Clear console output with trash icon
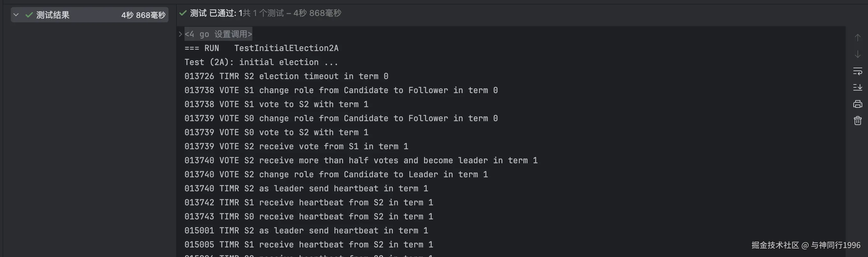Image resolution: width=868 pixels, height=257 pixels. pos(857,121)
